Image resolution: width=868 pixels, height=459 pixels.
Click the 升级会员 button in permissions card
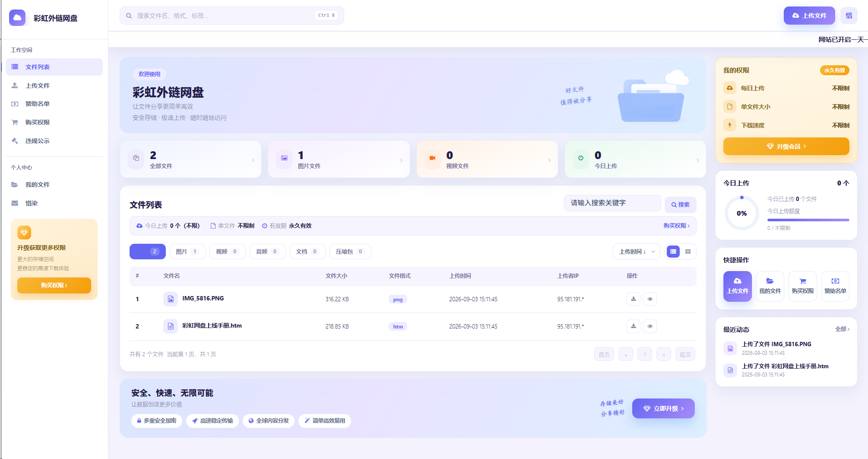click(x=786, y=147)
